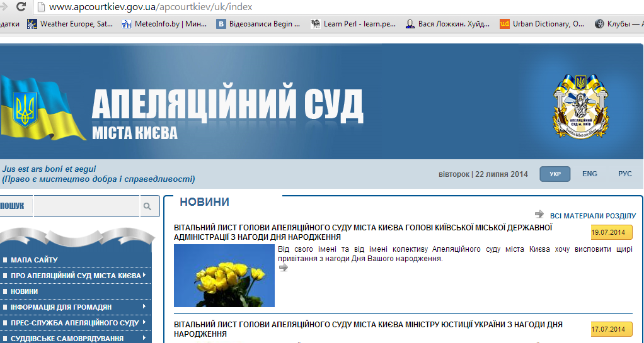Click inside the ПОШУК search input field

85,206
